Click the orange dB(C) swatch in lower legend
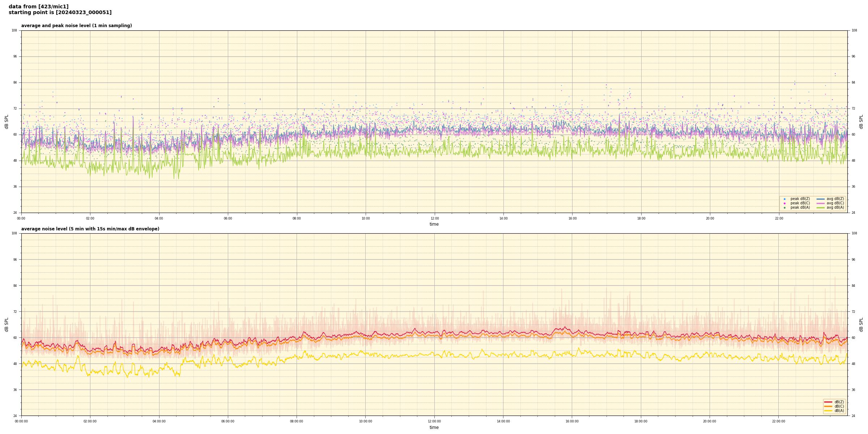 828,406
